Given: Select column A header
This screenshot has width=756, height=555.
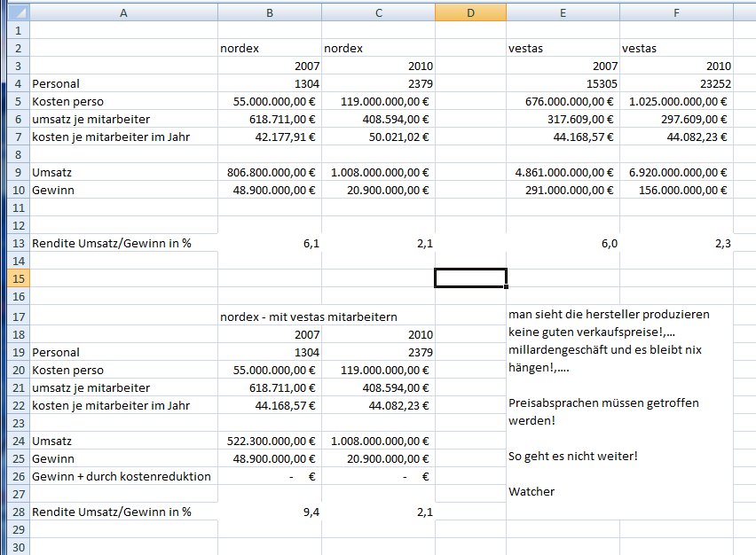Looking at the screenshot, I should (x=123, y=13).
